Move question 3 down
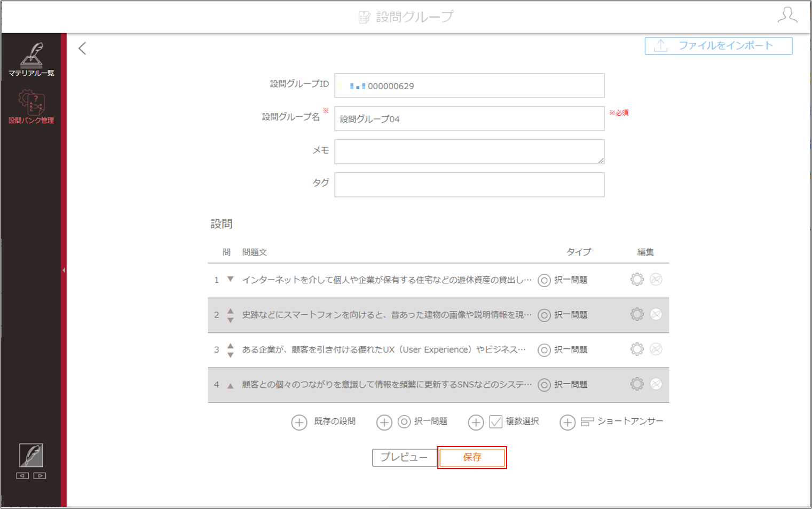 231,355
